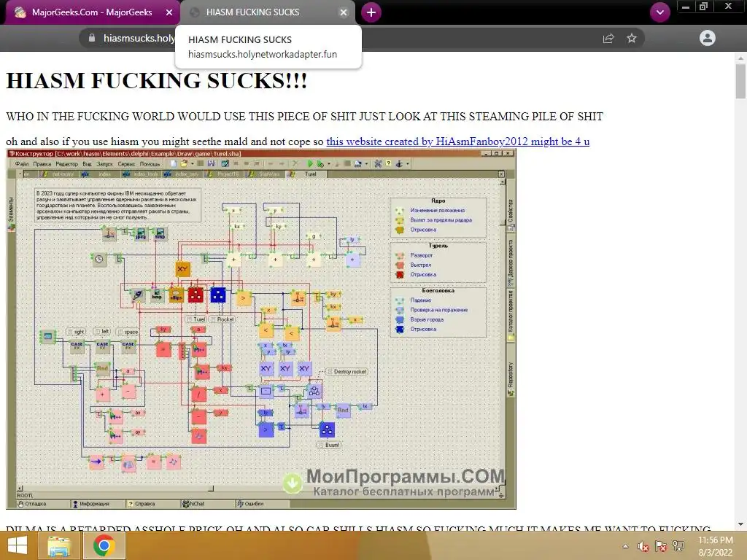Open a new browser tab
The height and width of the screenshot is (560, 747).
point(371,12)
